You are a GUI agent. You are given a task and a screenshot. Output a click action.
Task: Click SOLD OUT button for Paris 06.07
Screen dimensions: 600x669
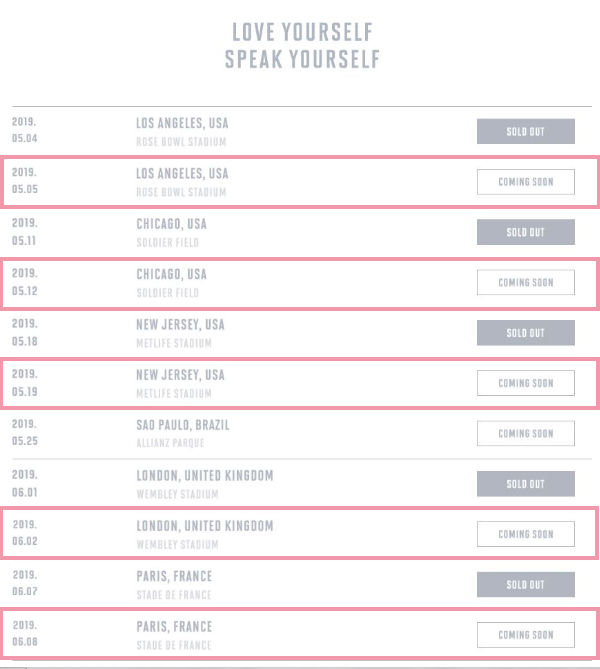[x=525, y=585]
